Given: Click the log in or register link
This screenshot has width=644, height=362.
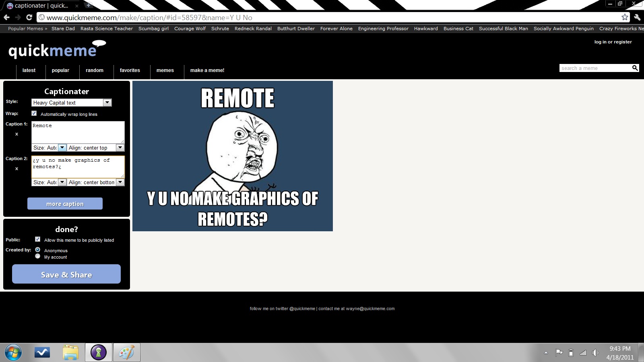Looking at the screenshot, I should coord(613,41).
